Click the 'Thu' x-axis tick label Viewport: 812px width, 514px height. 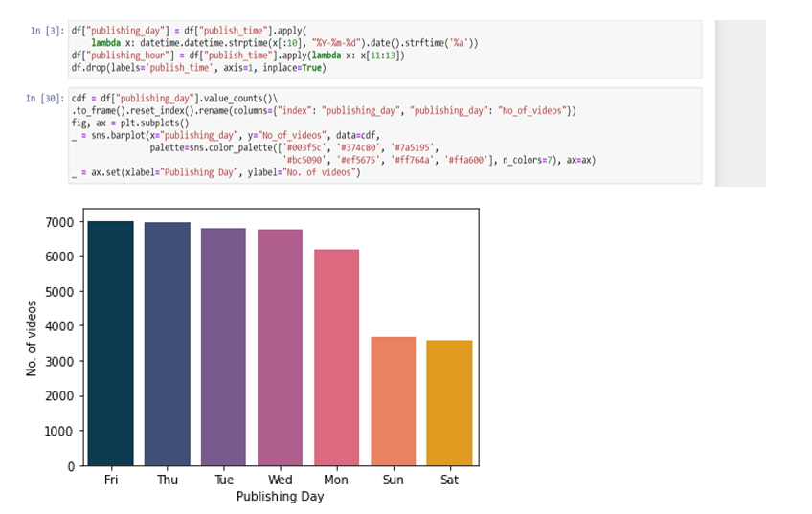pyautogui.click(x=168, y=480)
